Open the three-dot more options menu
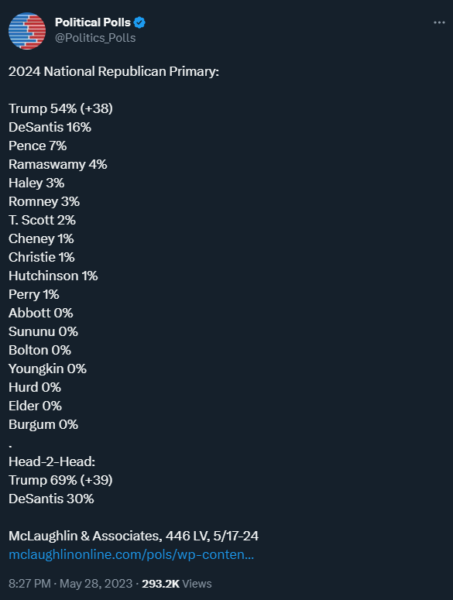 click(x=439, y=23)
